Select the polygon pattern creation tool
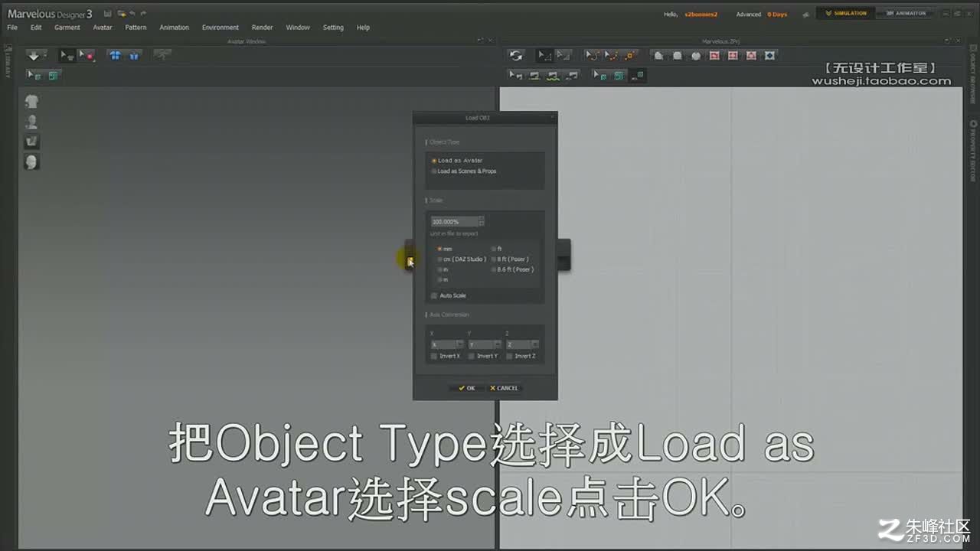980x551 pixels. click(658, 55)
